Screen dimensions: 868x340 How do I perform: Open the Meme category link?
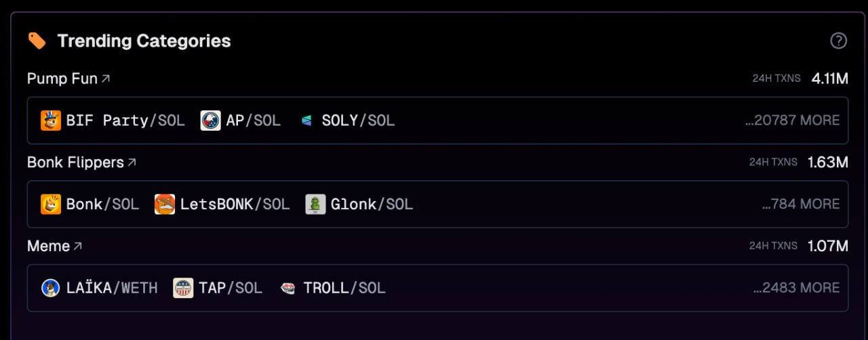(55, 247)
